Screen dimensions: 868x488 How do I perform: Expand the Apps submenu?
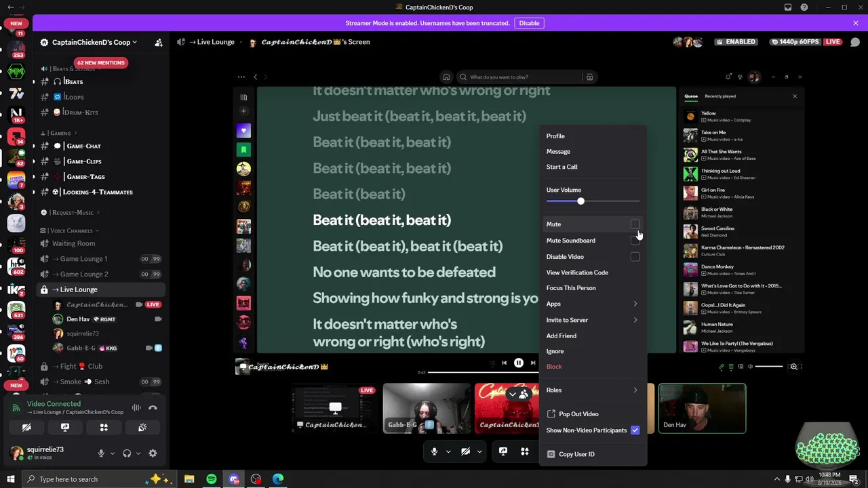point(593,304)
